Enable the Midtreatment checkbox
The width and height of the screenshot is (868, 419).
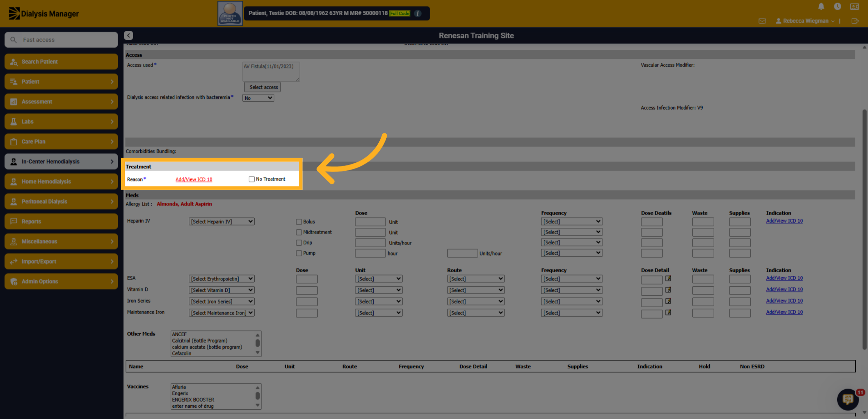(x=299, y=232)
